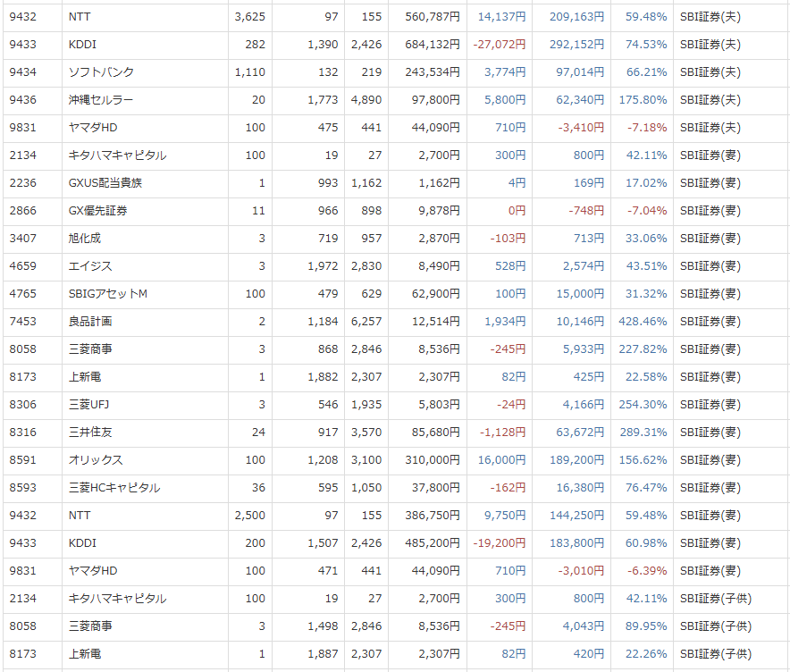The height and width of the screenshot is (672, 790).
Task: Select the return rate 74.53%
Action: pos(646,45)
